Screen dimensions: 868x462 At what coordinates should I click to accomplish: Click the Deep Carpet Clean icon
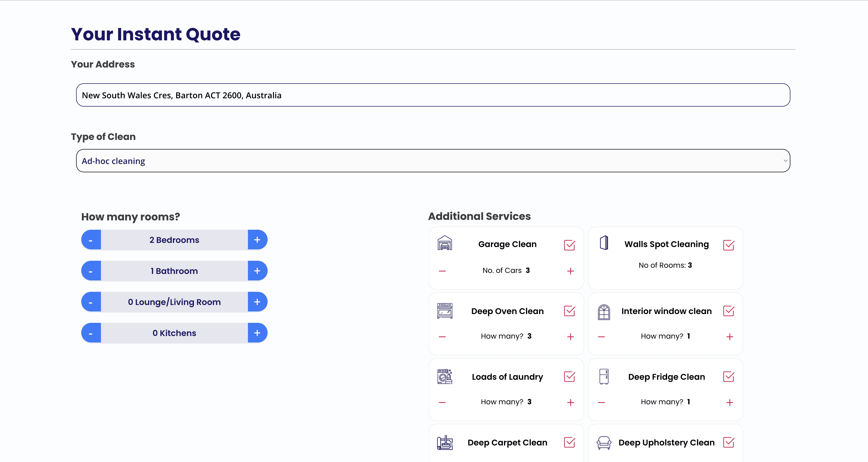444,442
